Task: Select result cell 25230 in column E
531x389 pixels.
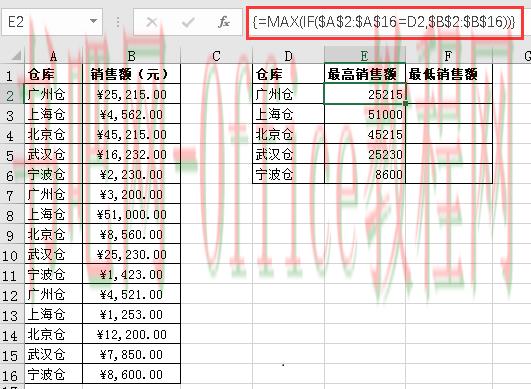Action: pos(365,154)
